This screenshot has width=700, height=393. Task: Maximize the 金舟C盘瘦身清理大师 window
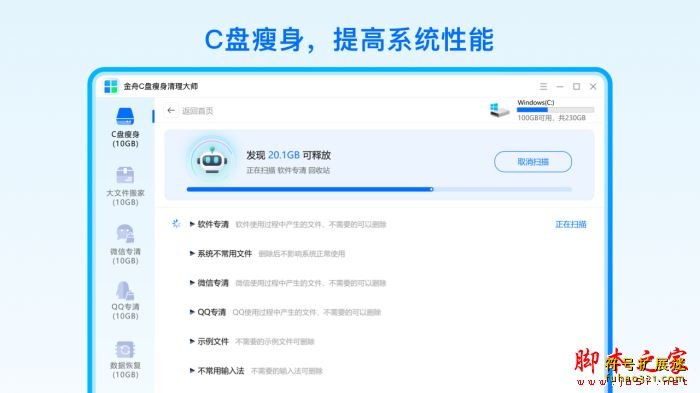(576, 86)
